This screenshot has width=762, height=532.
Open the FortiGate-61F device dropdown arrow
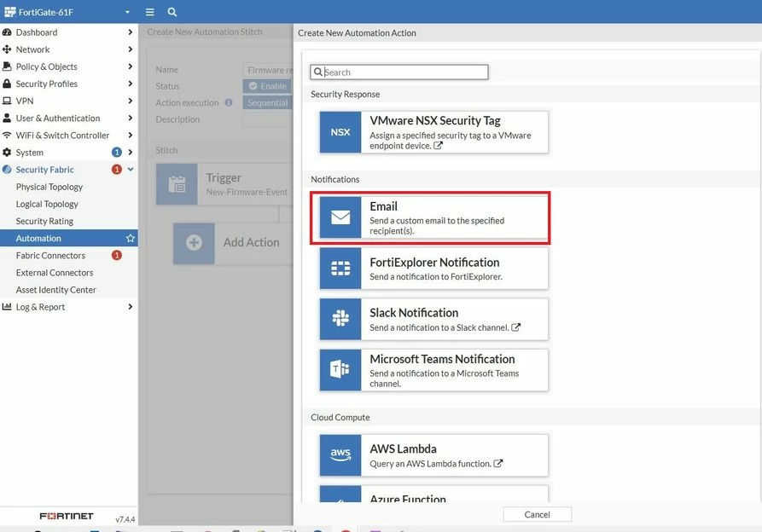pyautogui.click(x=127, y=12)
